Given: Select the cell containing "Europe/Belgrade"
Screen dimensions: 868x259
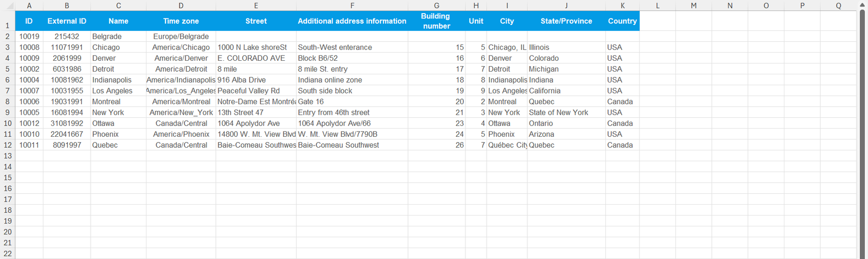Looking at the screenshot, I should pos(181,36).
